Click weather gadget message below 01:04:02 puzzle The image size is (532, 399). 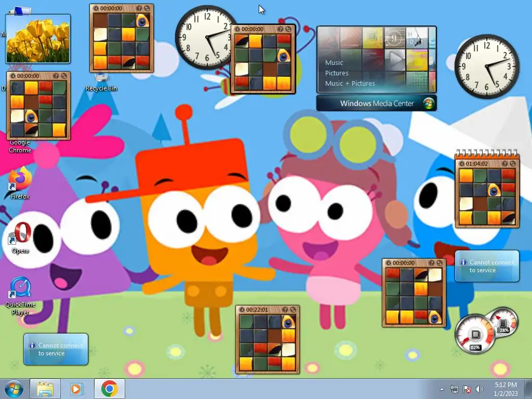pyautogui.click(x=487, y=266)
